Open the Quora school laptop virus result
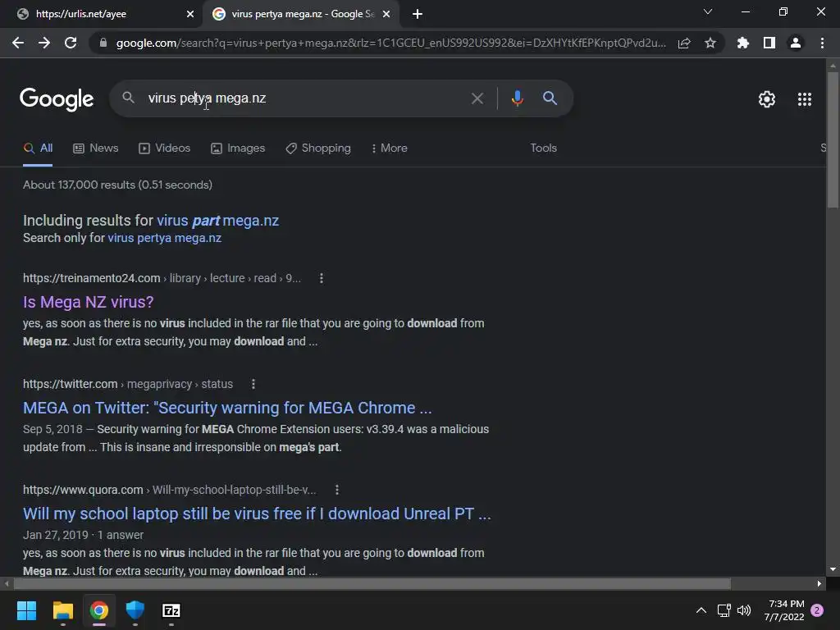 [x=257, y=514]
